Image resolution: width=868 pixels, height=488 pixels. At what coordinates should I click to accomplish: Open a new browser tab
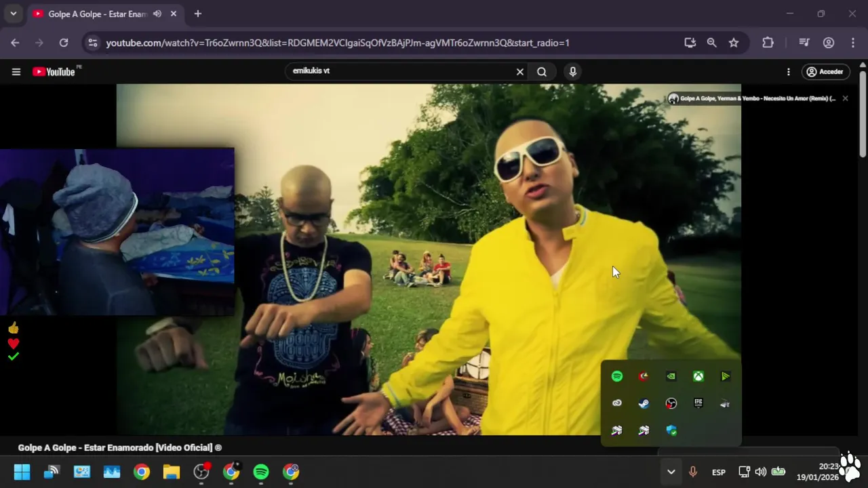[197, 14]
